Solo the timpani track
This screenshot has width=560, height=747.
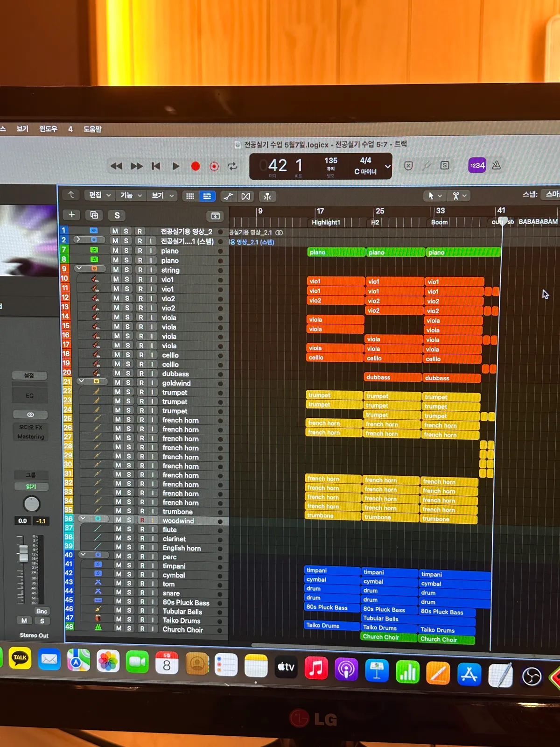coord(129,565)
